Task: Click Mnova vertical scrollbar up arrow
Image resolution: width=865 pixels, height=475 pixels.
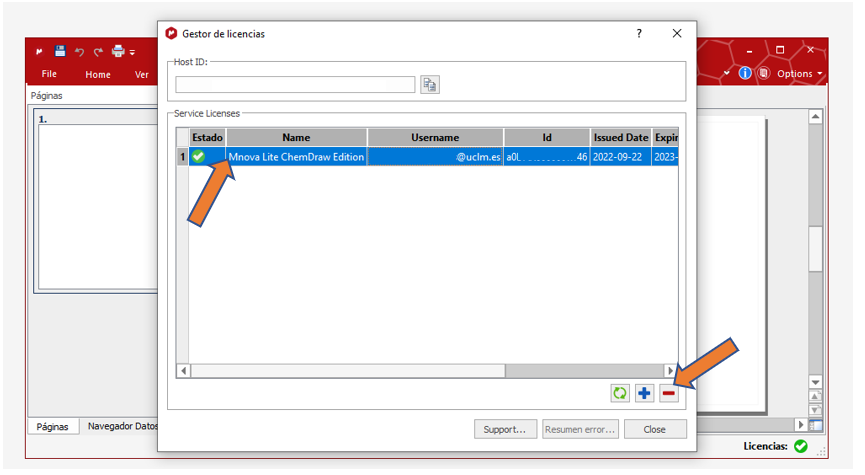Action: click(x=815, y=116)
